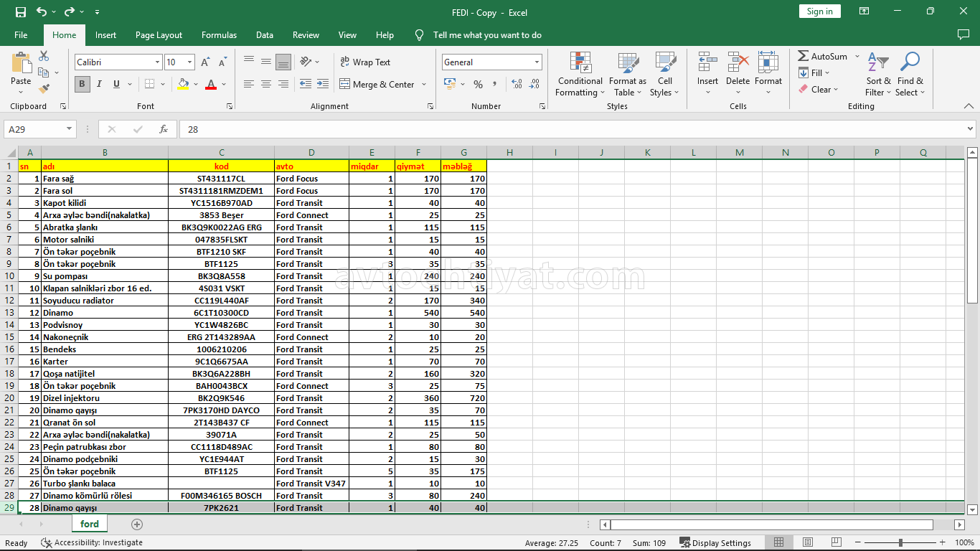Decrease the font size
This screenshot has width=980, height=551.
(x=222, y=62)
